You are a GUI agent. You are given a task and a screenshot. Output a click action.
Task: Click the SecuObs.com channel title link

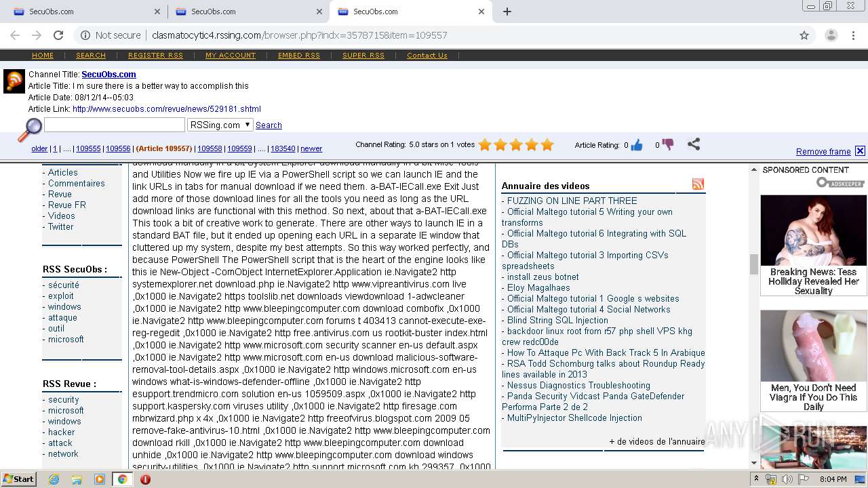[108, 75]
